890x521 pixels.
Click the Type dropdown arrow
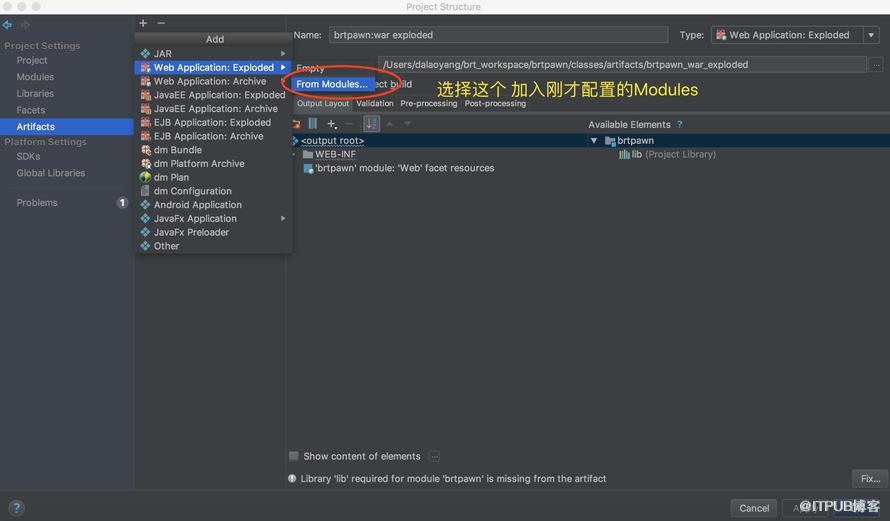tap(871, 35)
